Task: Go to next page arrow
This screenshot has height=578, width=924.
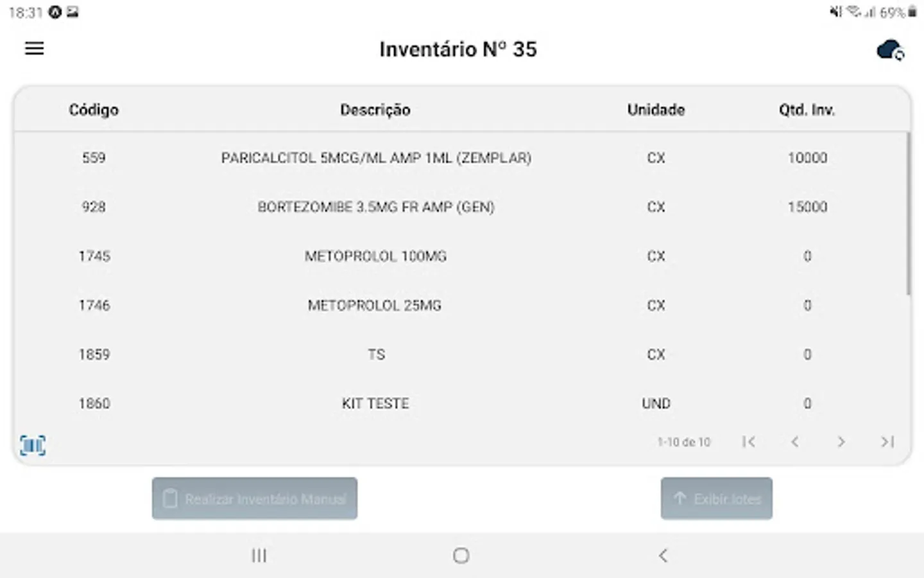Action: (841, 442)
